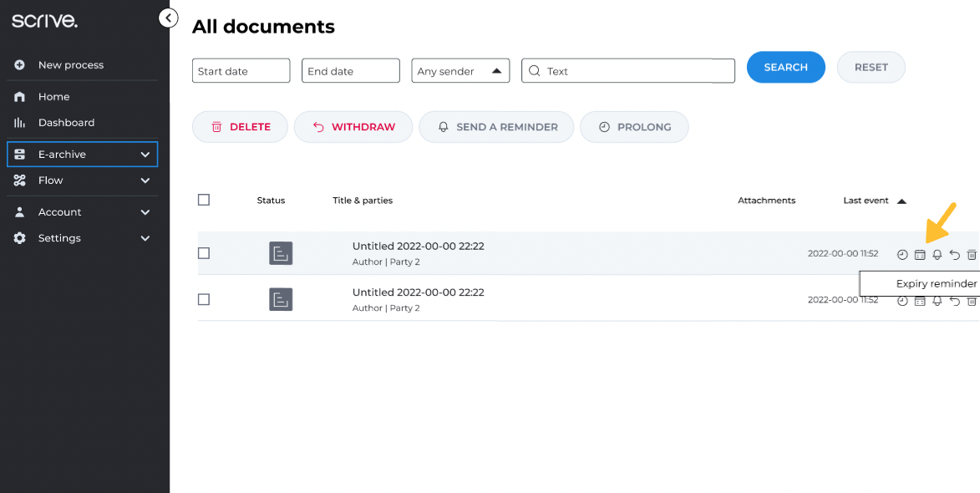980x493 pixels.
Task: Check the first document's checkbox
Action: (x=204, y=253)
